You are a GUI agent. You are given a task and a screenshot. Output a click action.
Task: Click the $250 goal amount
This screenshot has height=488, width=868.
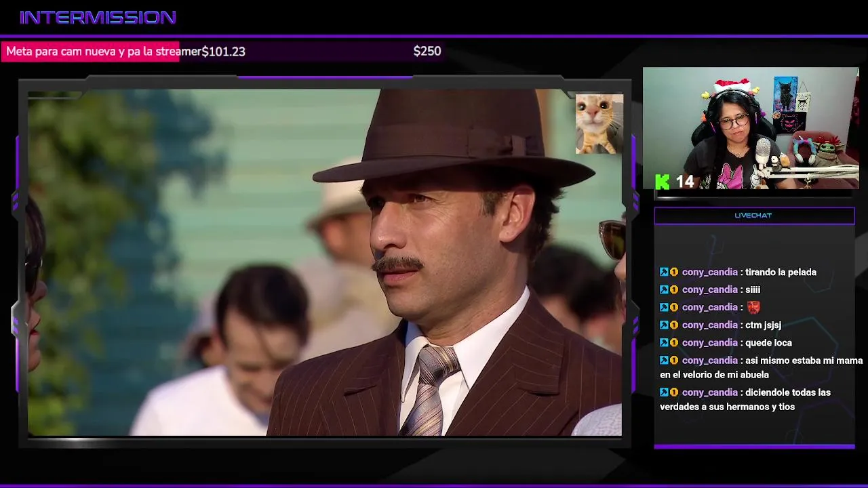point(427,52)
